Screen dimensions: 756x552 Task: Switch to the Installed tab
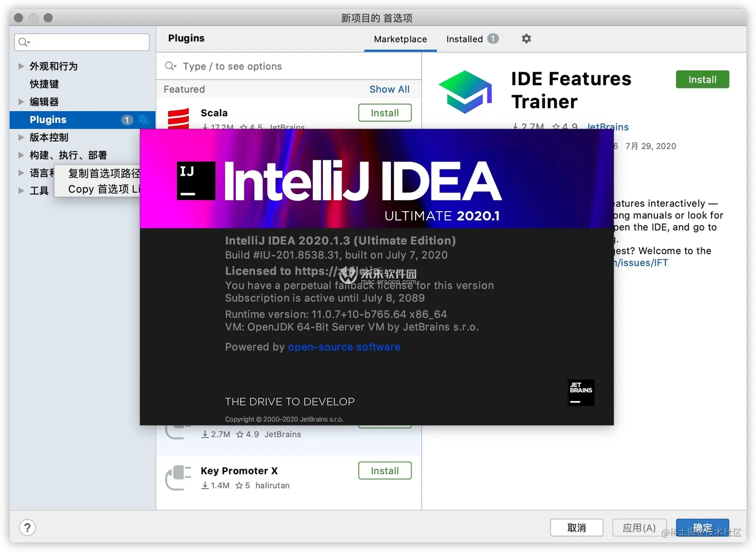point(464,39)
